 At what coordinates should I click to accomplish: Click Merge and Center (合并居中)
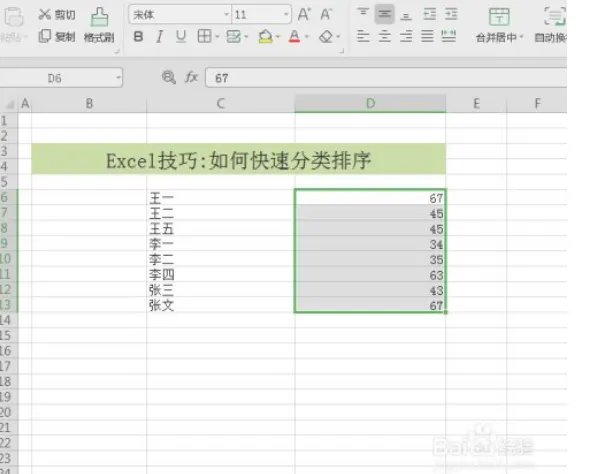click(x=499, y=25)
